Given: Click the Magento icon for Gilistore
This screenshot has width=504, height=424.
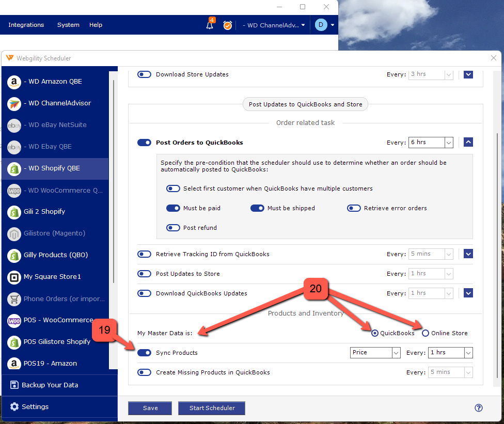Looking at the screenshot, I should tap(14, 234).
